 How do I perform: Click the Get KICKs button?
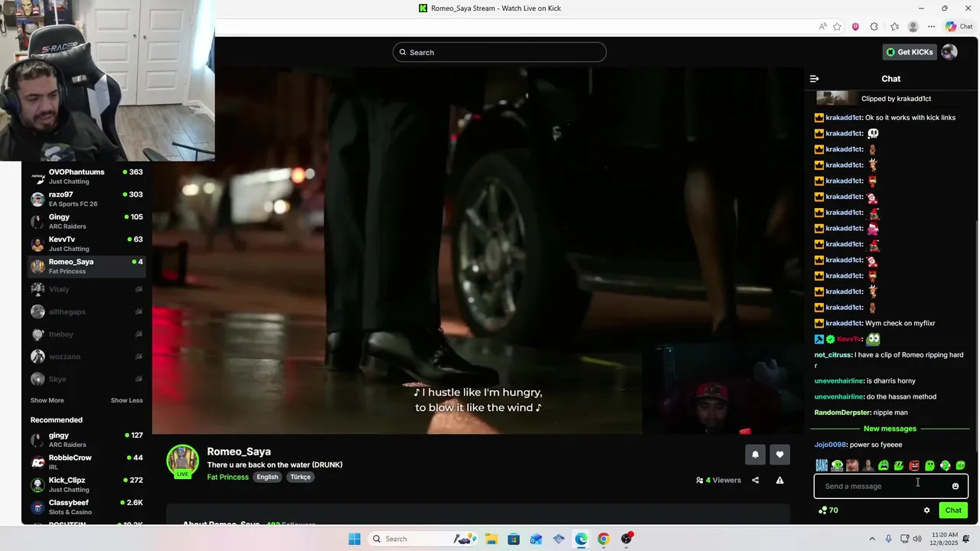[910, 52]
